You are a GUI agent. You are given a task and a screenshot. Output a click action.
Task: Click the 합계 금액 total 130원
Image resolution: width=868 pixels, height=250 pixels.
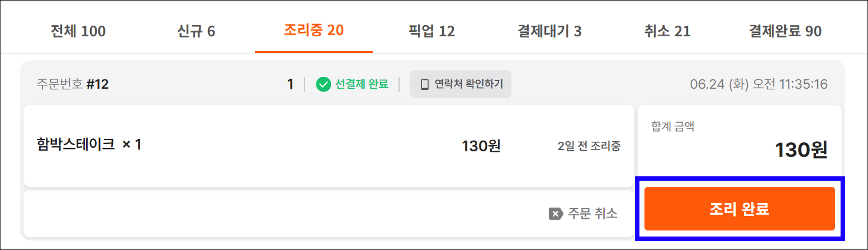[x=801, y=150]
